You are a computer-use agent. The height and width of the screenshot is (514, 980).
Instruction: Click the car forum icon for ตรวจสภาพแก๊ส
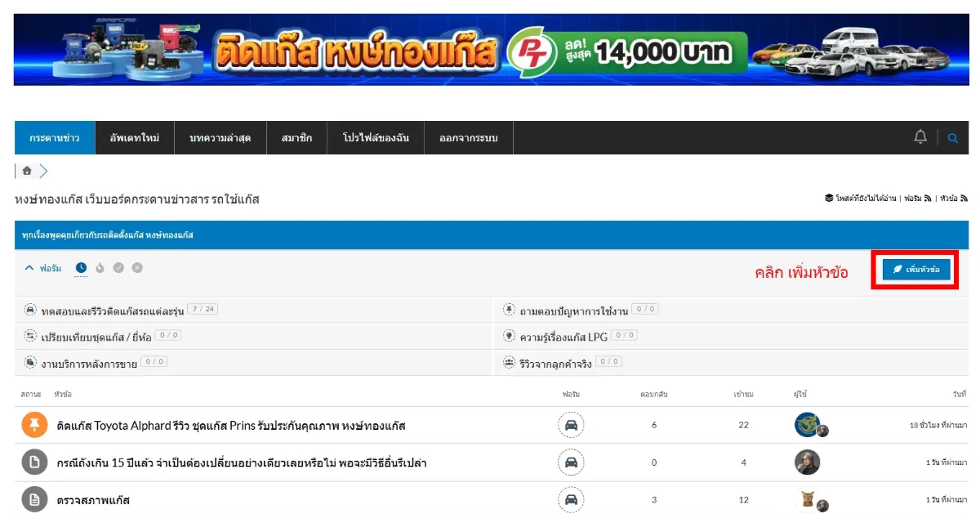[x=571, y=500]
